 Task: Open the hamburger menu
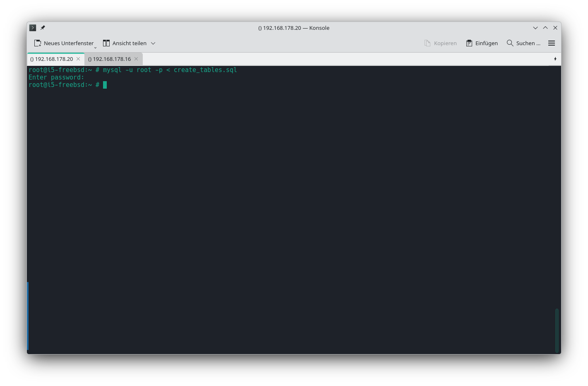(552, 43)
